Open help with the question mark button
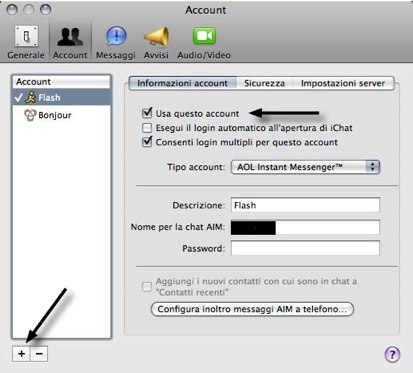Viewport: 413px width, 373px height. (392, 354)
